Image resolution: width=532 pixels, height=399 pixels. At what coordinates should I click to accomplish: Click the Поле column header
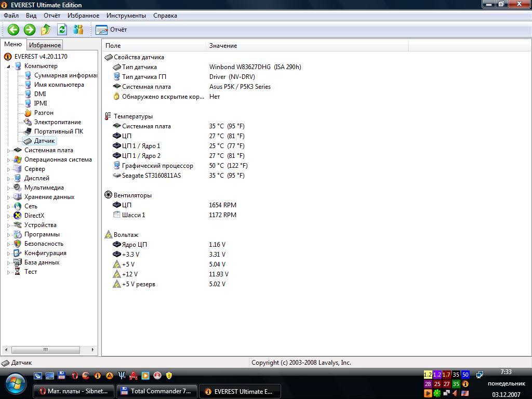pyautogui.click(x=154, y=46)
